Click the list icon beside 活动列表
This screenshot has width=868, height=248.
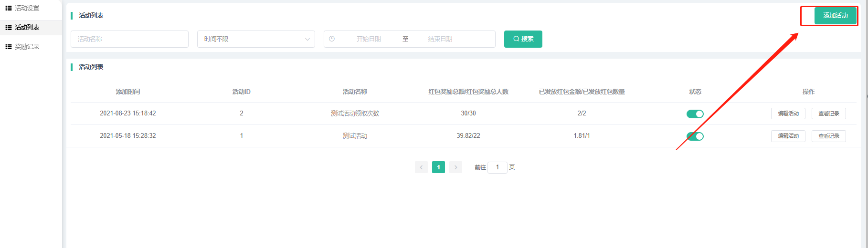[x=9, y=28]
